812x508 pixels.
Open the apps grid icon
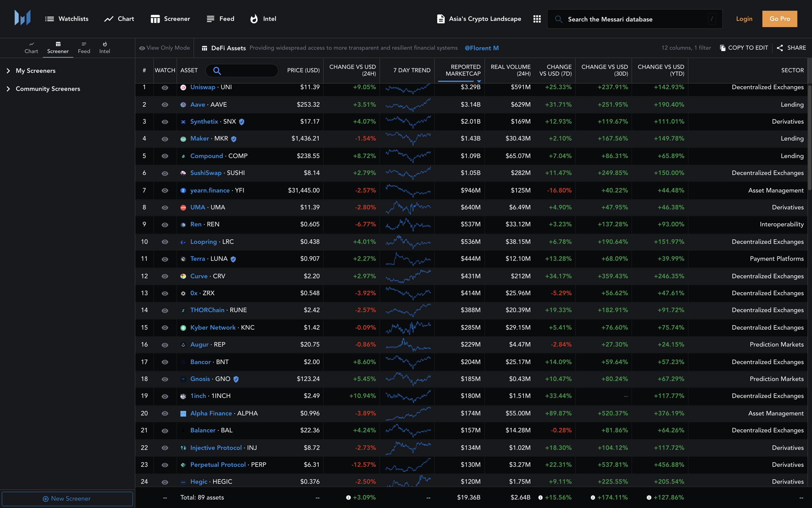pyautogui.click(x=537, y=19)
